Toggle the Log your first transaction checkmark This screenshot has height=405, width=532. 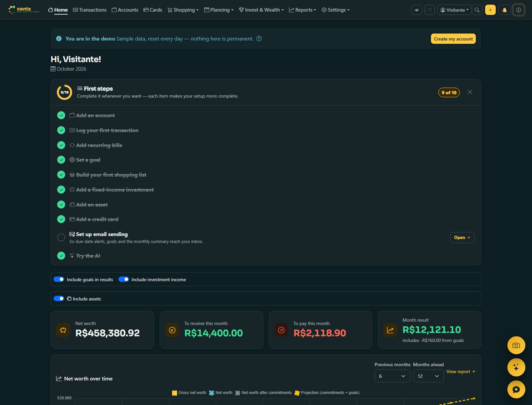[x=61, y=130]
